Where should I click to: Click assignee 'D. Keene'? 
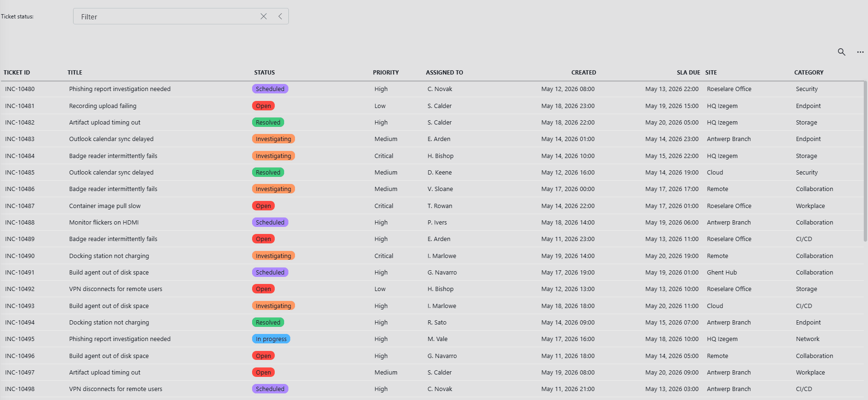pyautogui.click(x=440, y=173)
